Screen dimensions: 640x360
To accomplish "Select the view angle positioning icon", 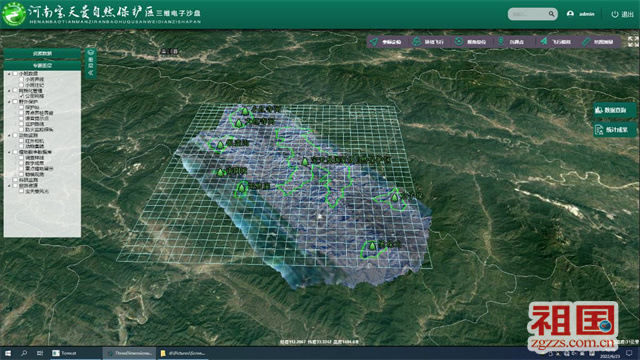I will click(459, 42).
